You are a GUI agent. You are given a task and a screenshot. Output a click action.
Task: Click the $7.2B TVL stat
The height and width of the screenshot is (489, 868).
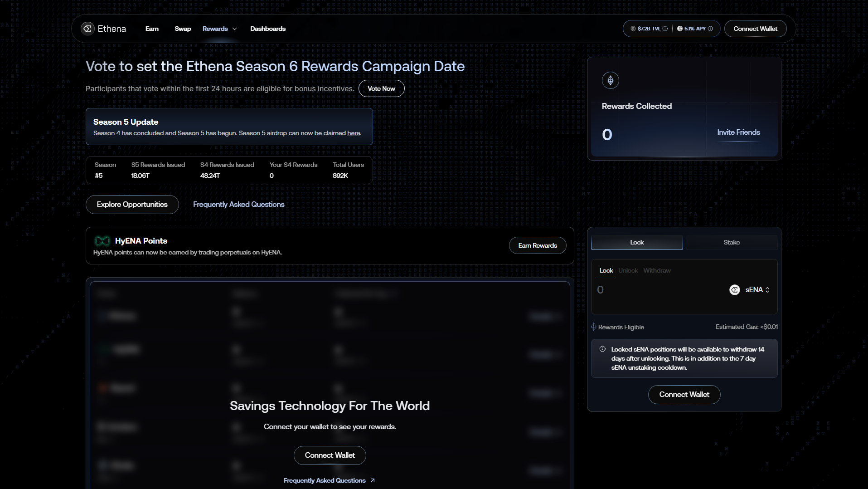pyautogui.click(x=649, y=29)
